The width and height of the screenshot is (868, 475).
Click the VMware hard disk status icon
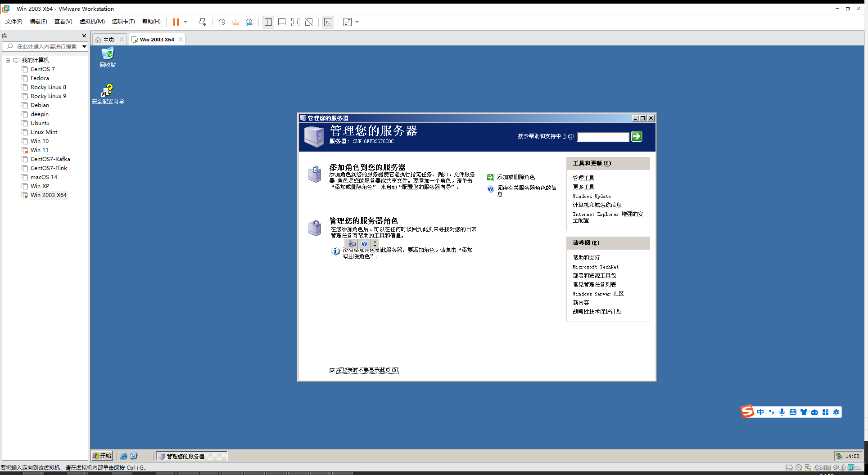pyautogui.click(x=789, y=468)
